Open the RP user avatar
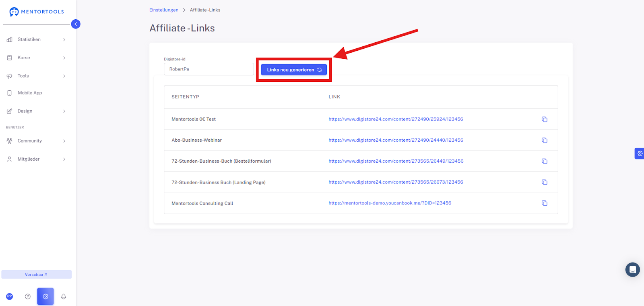644x306 pixels. pos(10,296)
